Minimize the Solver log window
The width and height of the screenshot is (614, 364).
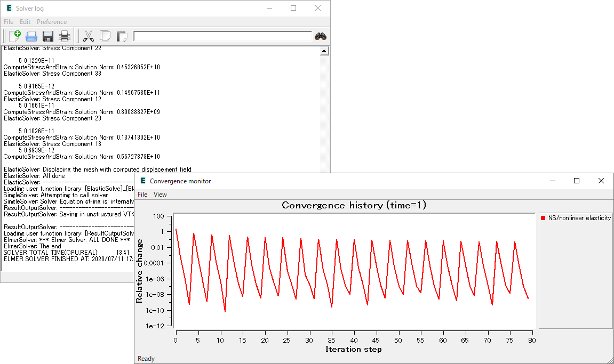click(x=269, y=8)
